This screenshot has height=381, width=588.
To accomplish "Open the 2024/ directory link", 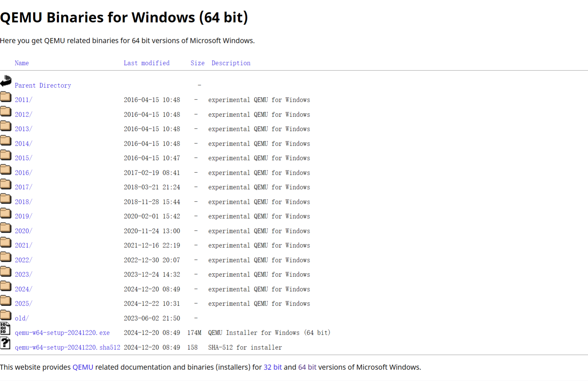I will click(23, 289).
